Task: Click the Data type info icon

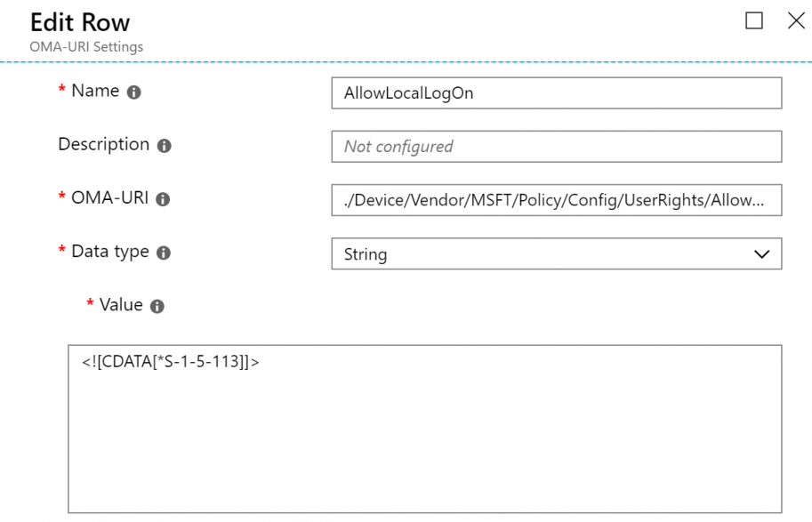Action: (x=162, y=253)
